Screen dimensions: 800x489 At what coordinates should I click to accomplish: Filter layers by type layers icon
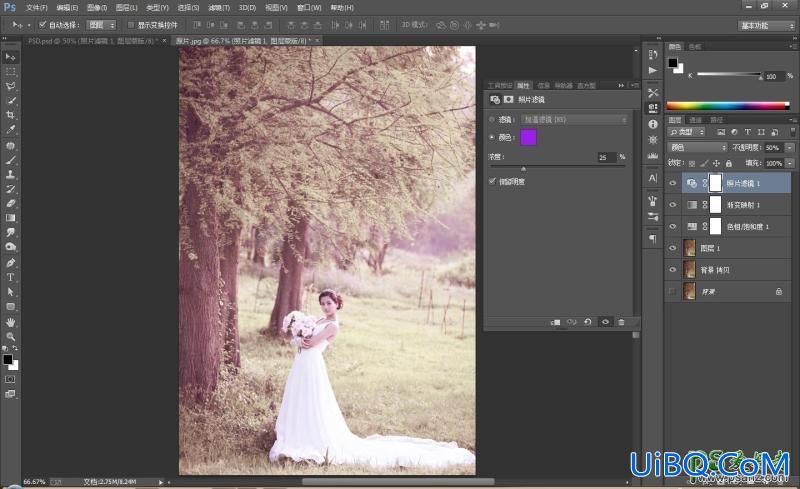[747, 132]
